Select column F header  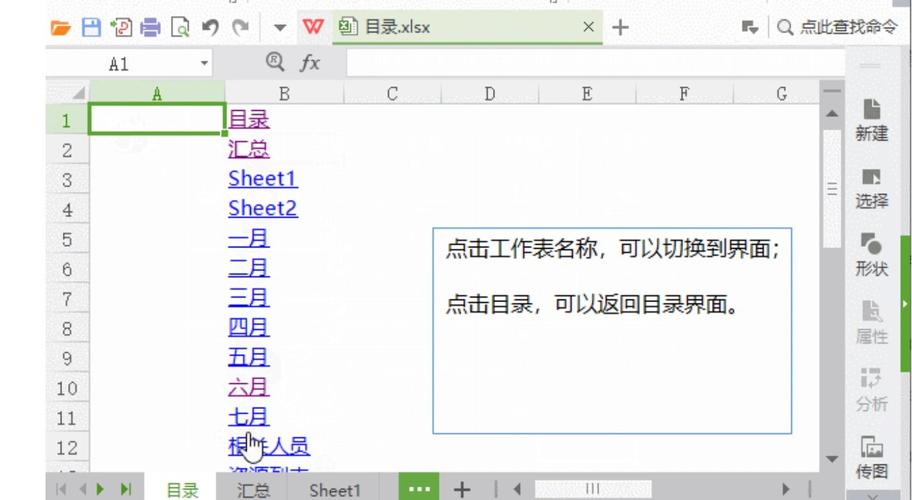(x=685, y=94)
